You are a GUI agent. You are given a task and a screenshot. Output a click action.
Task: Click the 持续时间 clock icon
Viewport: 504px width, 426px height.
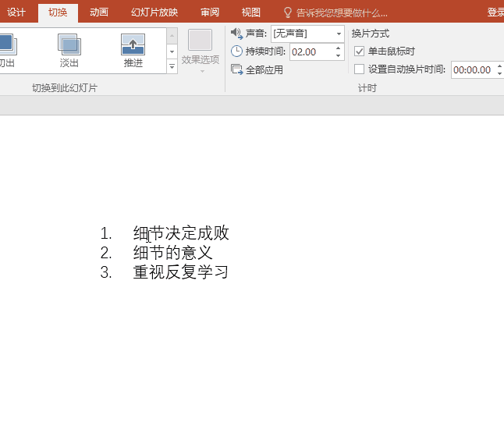point(236,51)
